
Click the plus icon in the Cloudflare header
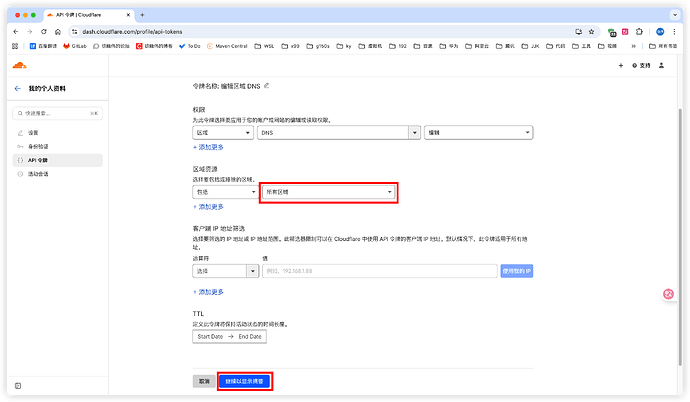pos(621,65)
